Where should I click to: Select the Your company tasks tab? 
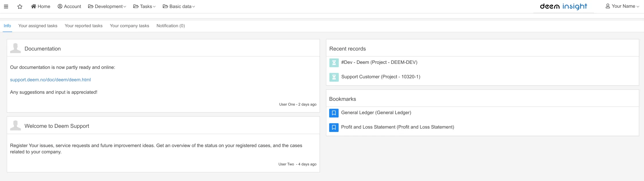(129, 26)
